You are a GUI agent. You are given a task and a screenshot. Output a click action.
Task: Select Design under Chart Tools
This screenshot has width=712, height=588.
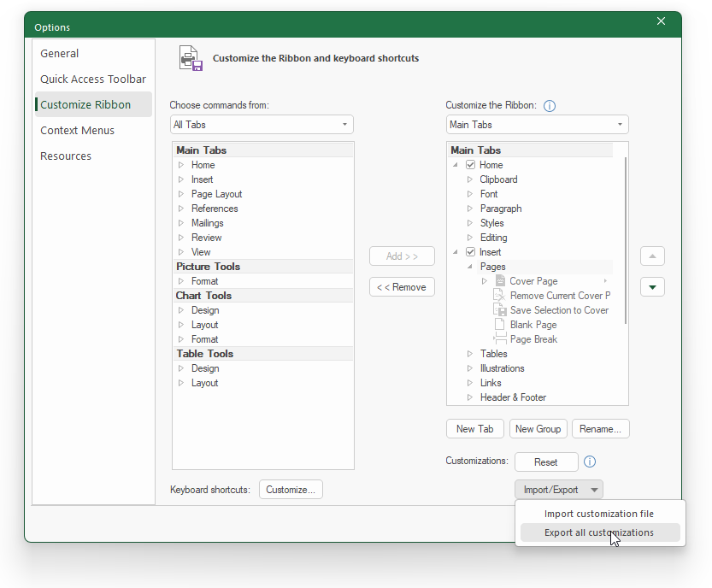tap(205, 310)
